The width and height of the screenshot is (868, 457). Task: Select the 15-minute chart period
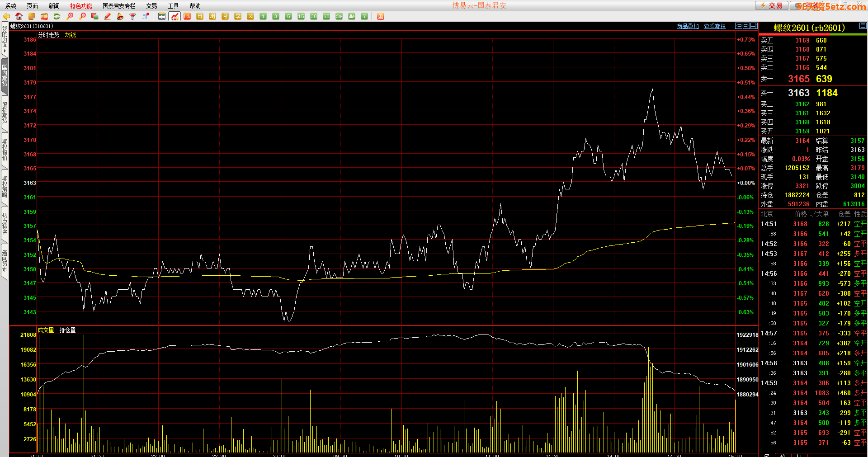(301, 16)
